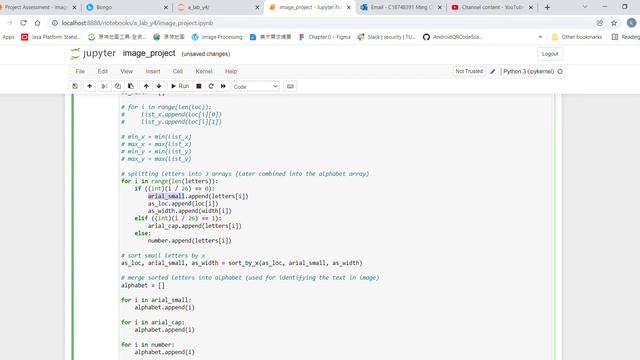Viewport: 640px width, 360px height.
Task: Open the Slack security bookmark
Action: coord(387,37)
